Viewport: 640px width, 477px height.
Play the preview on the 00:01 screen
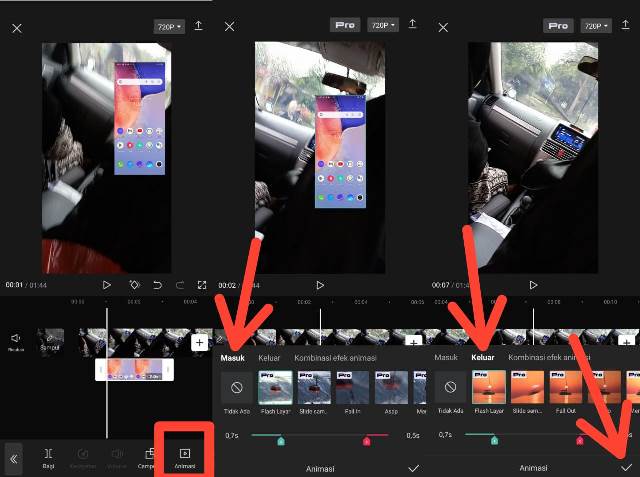(107, 285)
